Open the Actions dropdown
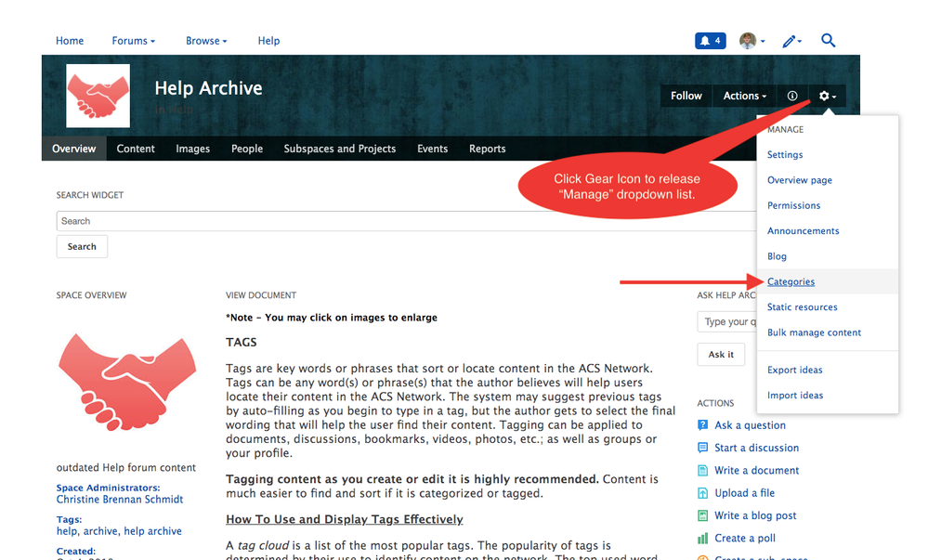Image resolution: width=928 pixels, height=560 pixels. tap(745, 96)
